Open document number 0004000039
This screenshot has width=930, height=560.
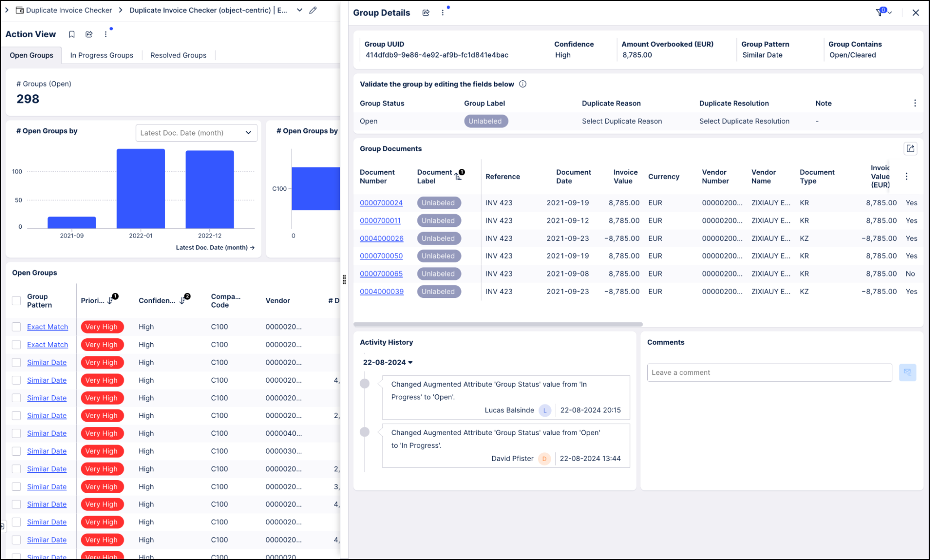click(x=382, y=291)
